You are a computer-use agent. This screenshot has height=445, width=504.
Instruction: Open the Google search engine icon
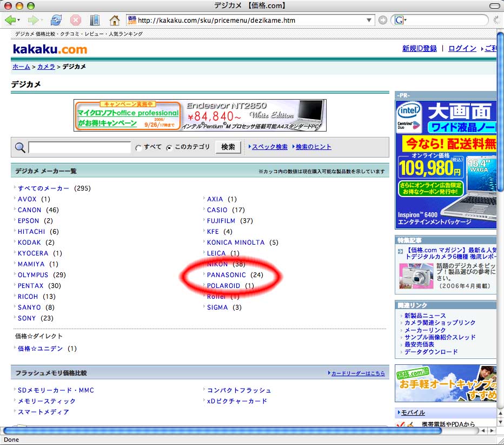[399, 20]
